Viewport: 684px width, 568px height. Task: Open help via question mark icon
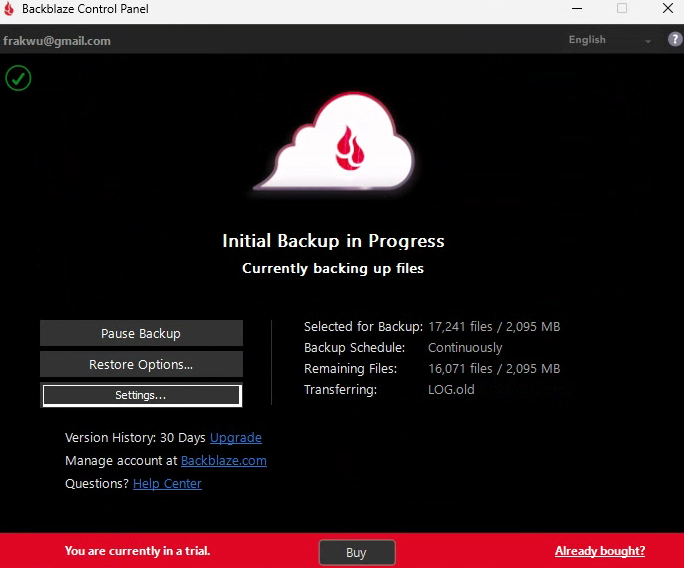coord(675,40)
